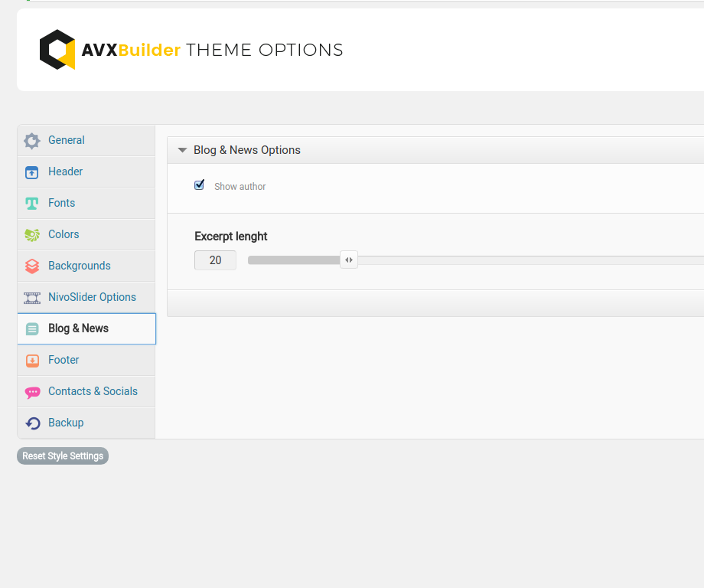
Task: Click the Show author label text
Action: coord(240,187)
